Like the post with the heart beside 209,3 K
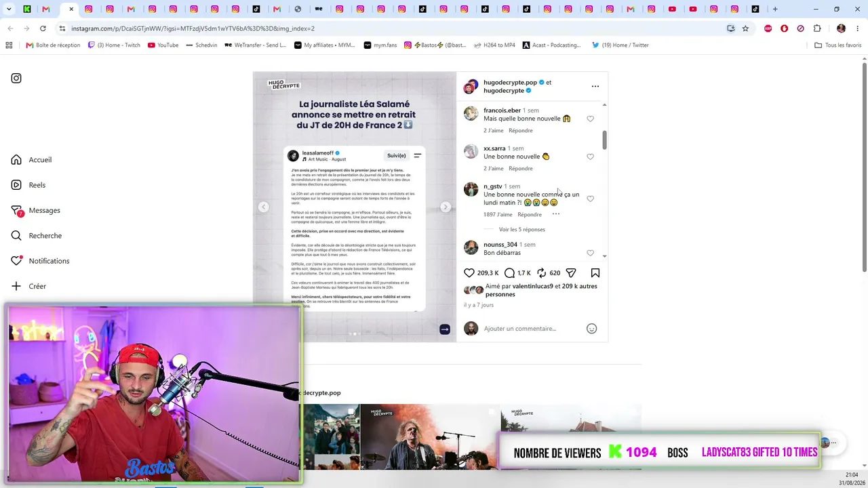Viewport: 868px width, 488px height. point(469,273)
